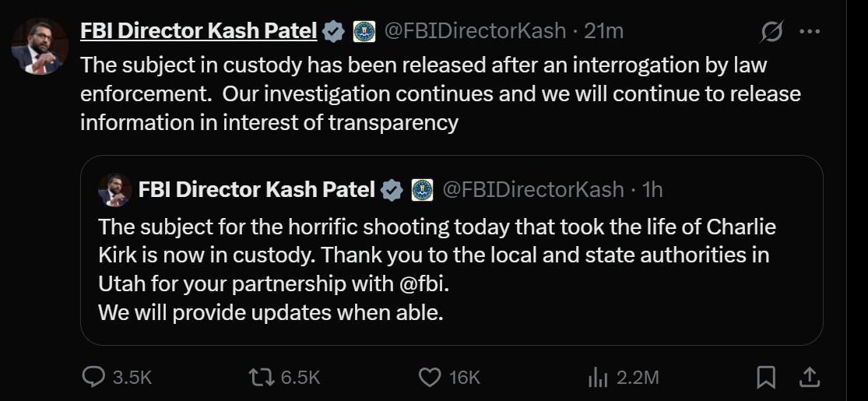The width and height of the screenshot is (868, 401).
Task: Bookmark this post
Action: [766, 378]
